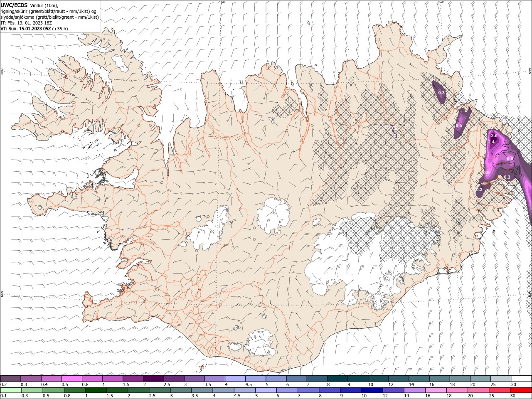
Task: Click the 'rigning/skúrir' legend description line
Action: (49, 11)
